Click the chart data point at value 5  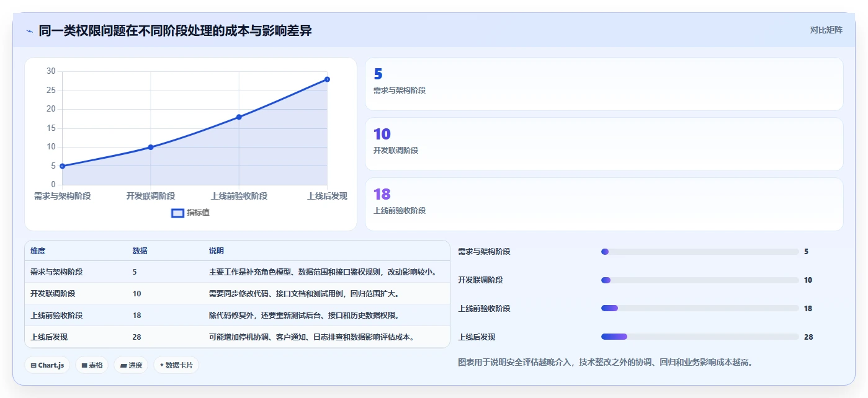pyautogui.click(x=62, y=166)
